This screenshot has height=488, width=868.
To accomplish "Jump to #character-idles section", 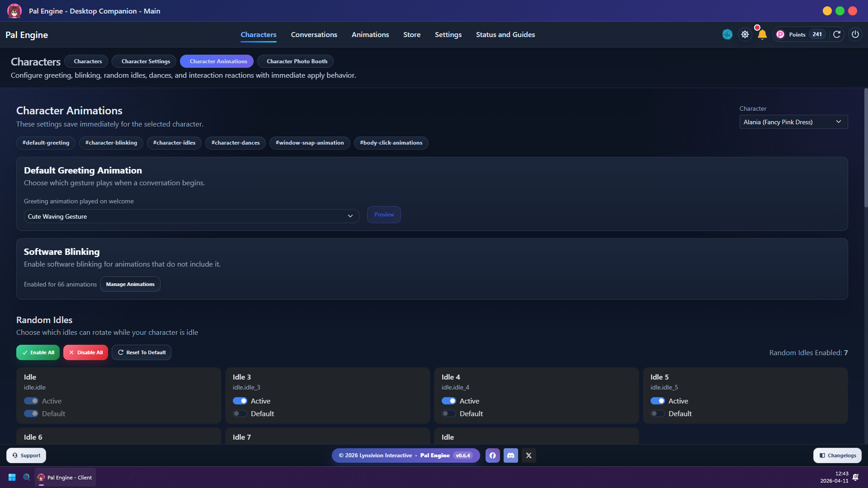I will [174, 143].
